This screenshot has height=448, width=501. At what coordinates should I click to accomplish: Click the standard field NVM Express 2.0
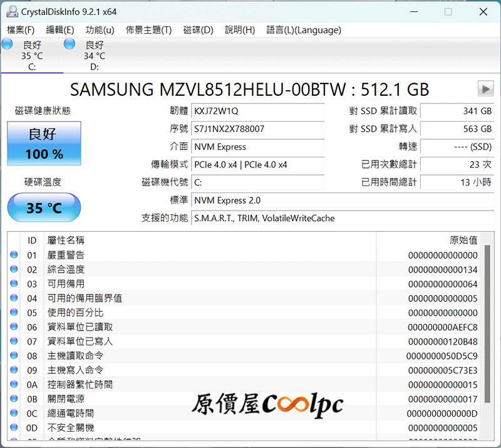[343, 201]
